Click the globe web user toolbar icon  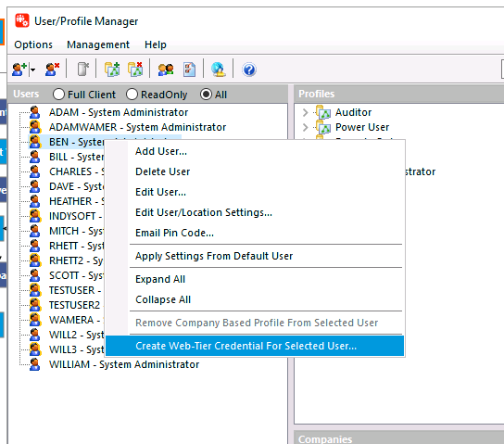[219, 70]
